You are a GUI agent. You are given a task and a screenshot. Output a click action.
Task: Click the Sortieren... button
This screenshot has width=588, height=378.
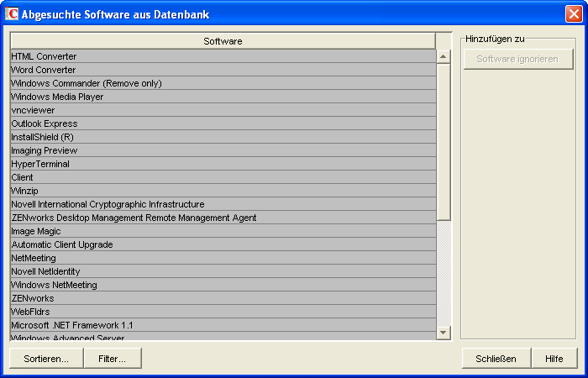46,359
